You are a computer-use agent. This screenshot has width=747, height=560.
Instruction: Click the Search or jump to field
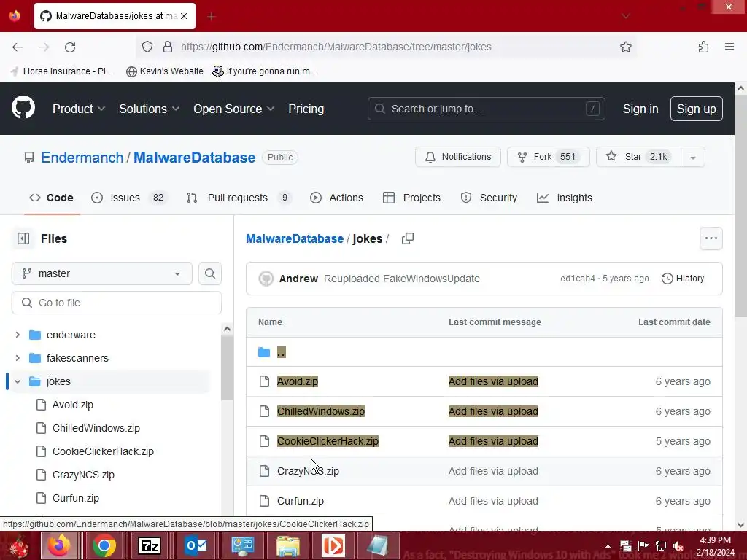[x=486, y=109]
